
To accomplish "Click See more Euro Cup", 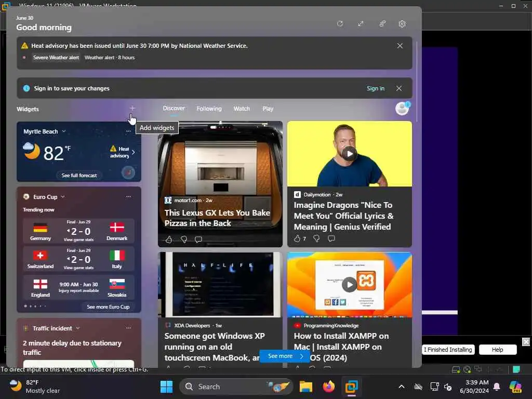I will click(108, 307).
